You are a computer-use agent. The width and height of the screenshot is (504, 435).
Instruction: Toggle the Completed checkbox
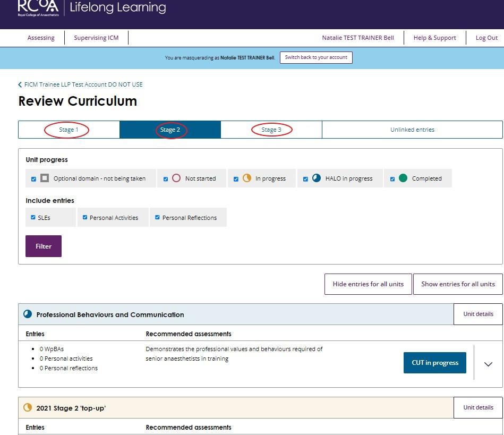(392, 179)
